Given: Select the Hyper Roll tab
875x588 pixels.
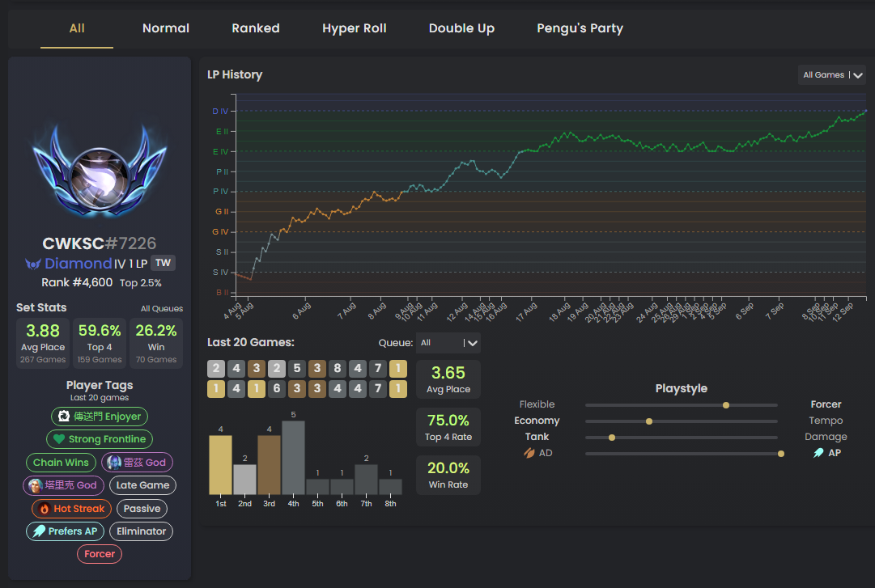Looking at the screenshot, I should pyautogui.click(x=355, y=28).
